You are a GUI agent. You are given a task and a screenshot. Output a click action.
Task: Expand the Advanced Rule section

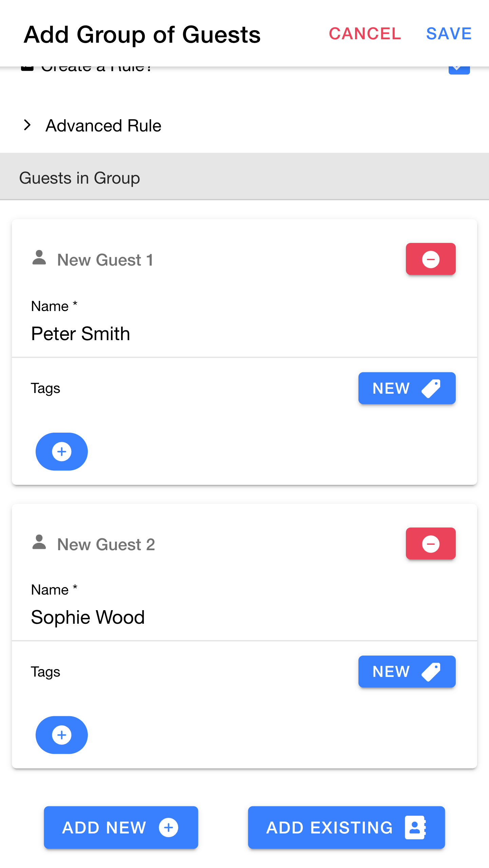coord(27,125)
